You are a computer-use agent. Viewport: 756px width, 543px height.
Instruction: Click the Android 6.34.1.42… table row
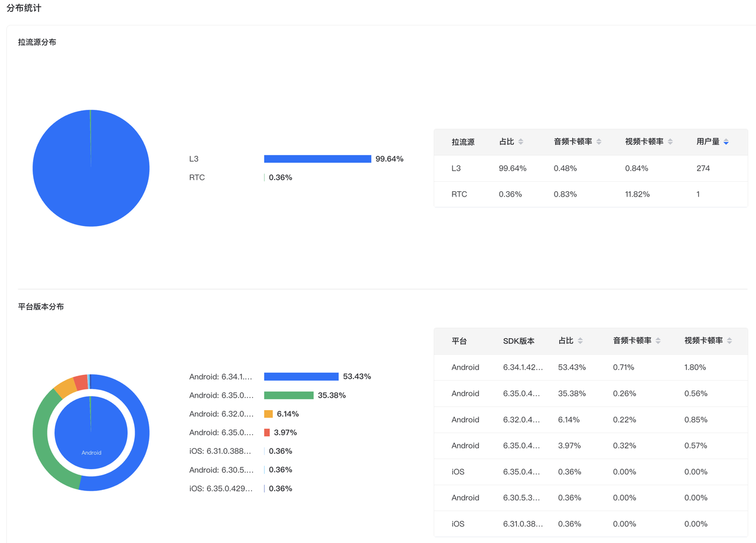[x=591, y=367]
